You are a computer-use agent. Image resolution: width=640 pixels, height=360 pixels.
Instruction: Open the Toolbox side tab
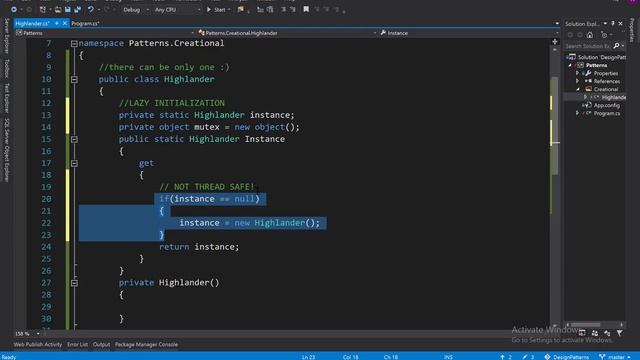(x=6, y=68)
